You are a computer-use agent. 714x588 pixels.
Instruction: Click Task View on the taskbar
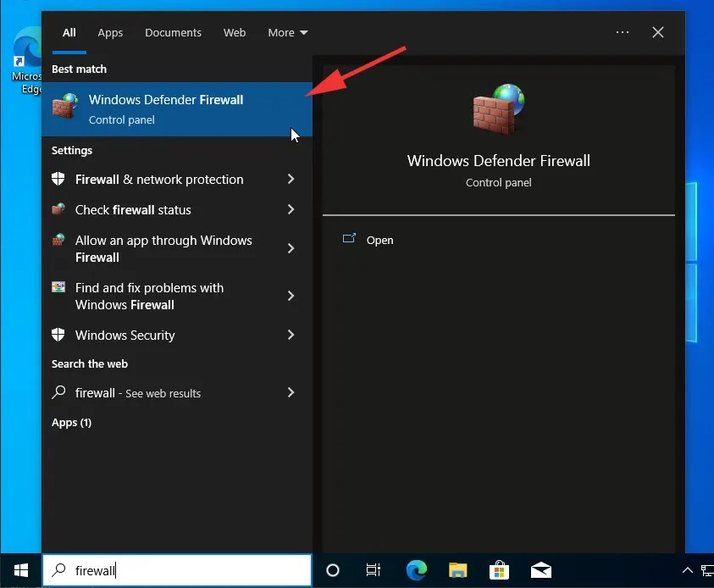tap(374, 570)
